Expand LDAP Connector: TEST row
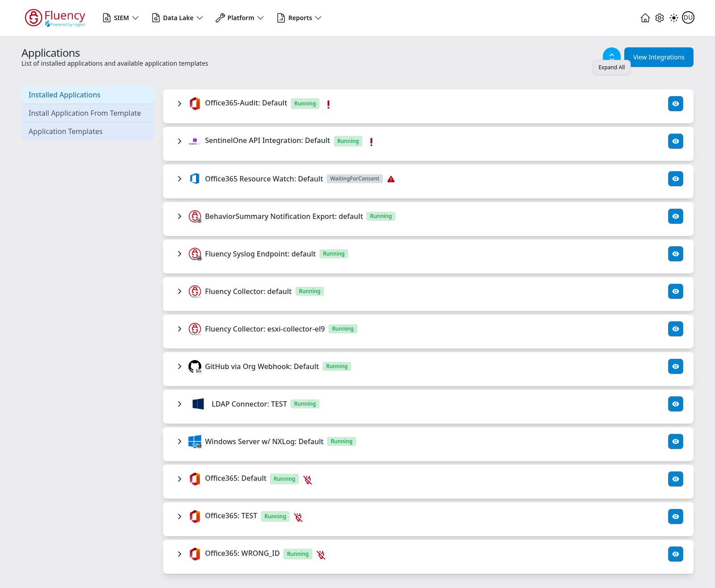Viewport: 715px width, 588px height. 180,404
